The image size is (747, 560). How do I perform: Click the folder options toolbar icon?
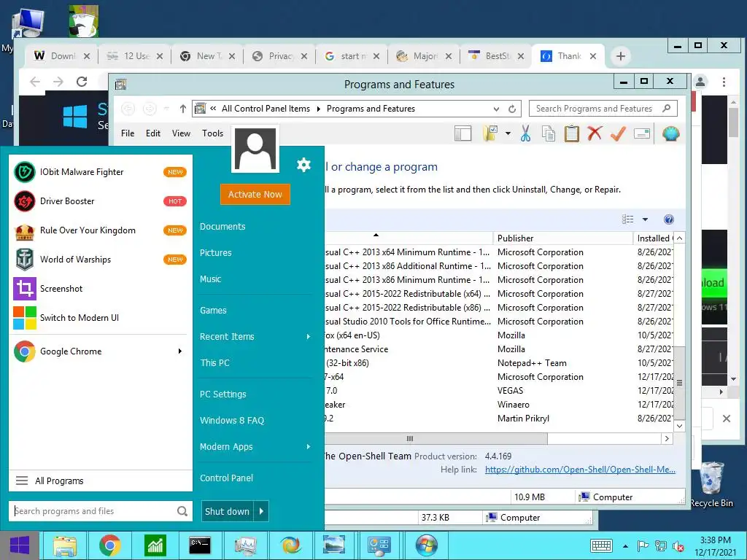[490, 134]
